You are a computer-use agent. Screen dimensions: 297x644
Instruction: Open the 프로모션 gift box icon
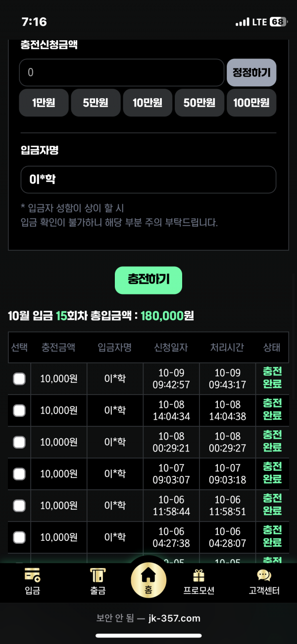198,576
